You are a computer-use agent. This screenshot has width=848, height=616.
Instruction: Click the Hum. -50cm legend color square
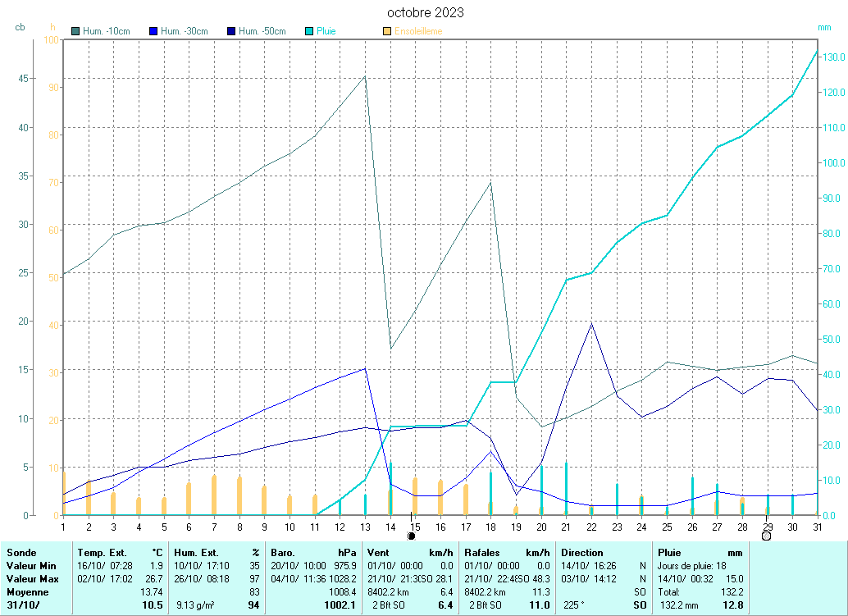pyautogui.click(x=231, y=31)
